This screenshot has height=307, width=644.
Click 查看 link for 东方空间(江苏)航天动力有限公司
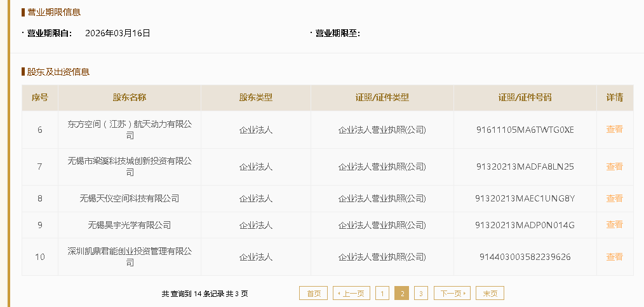(x=614, y=130)
